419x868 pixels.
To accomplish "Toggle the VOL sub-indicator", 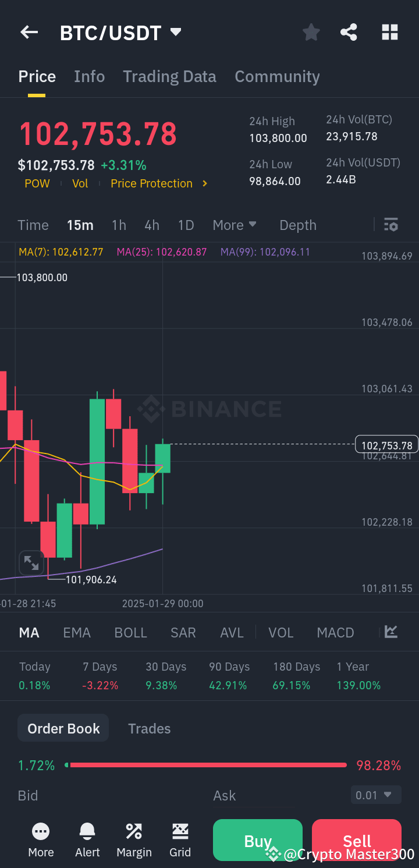I will click(281, 633).
